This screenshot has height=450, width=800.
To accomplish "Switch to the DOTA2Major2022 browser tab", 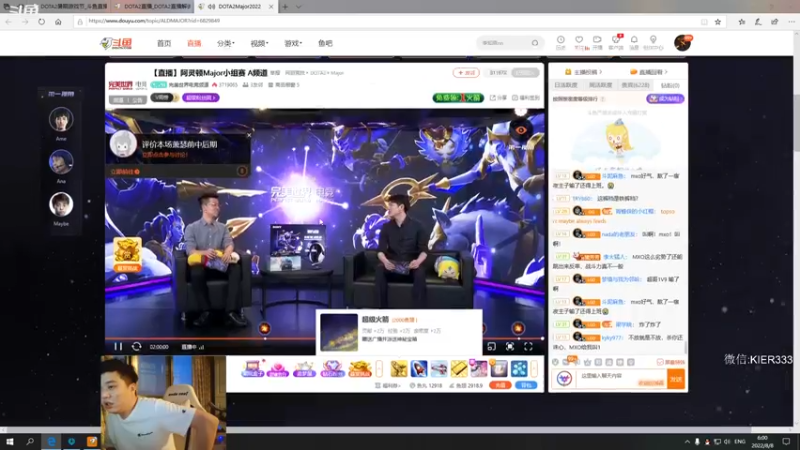I will pos(235,7).
